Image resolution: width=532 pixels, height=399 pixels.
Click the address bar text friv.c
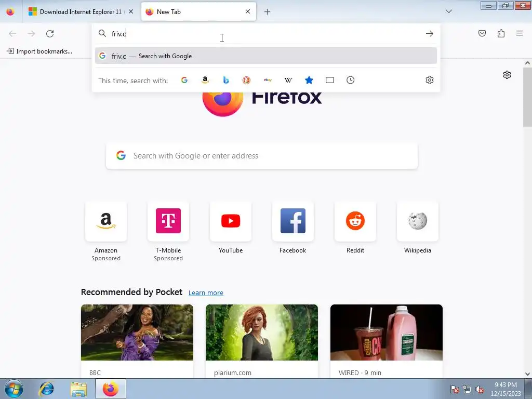click(119, 34)
